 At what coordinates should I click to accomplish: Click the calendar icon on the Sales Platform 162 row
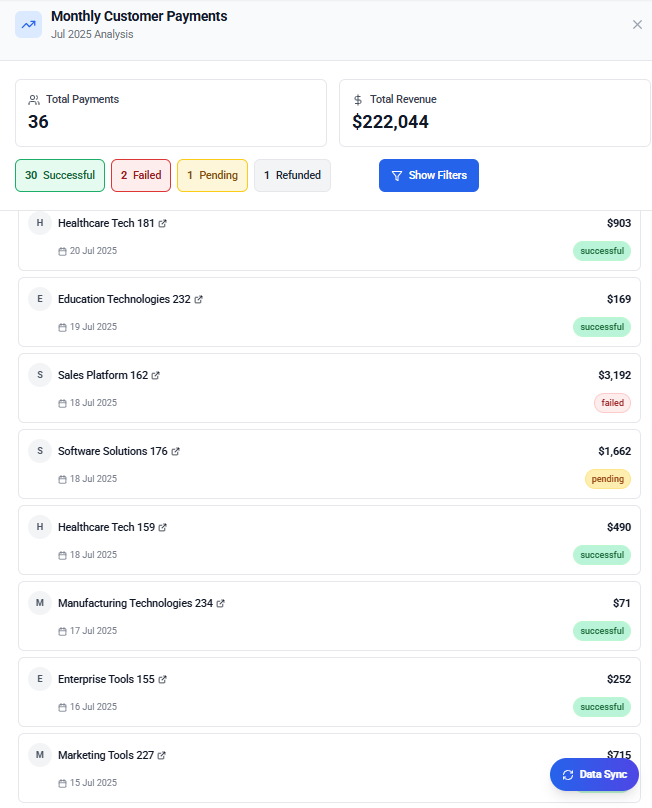click(x=63, y=402)
